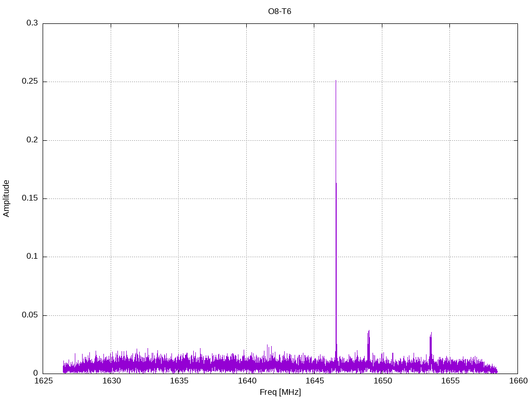Viewport: 532px width, 399px height.
Task: Click the 1640 frequency tick label
Action: (247, 381)
